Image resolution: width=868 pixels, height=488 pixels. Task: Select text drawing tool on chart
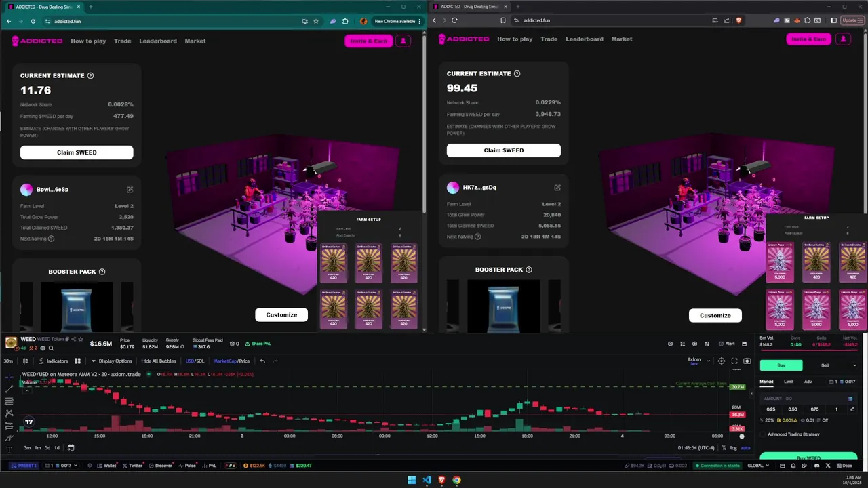[x=9, y=449]
